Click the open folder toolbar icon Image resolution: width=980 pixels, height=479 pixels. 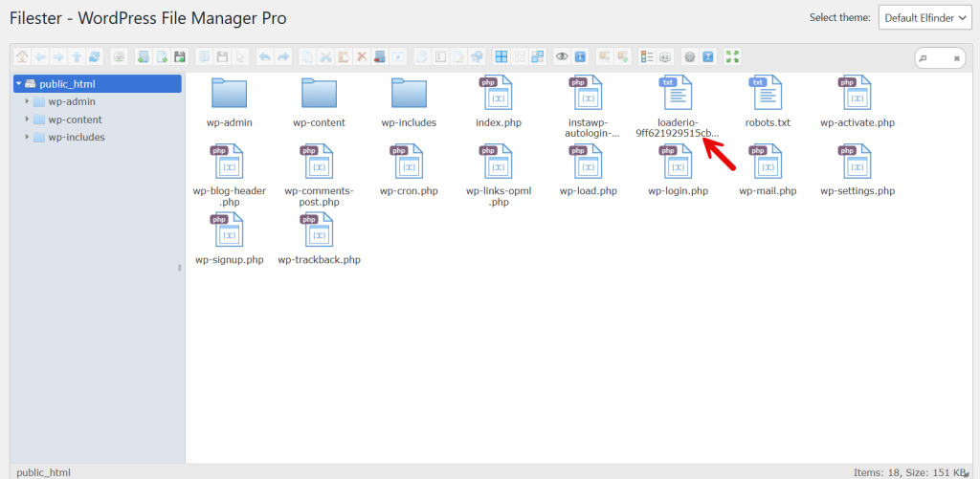(204, 56)
